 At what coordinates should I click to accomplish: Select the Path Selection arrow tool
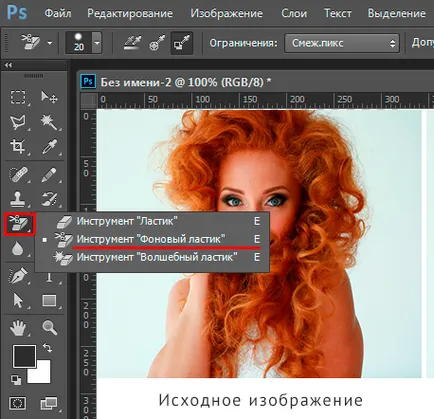point(18,301)
